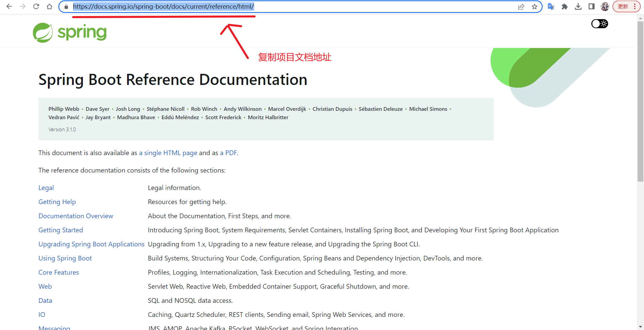Click author name Michael Simons
The image size is (644, 330).
(x=428, y=109)
